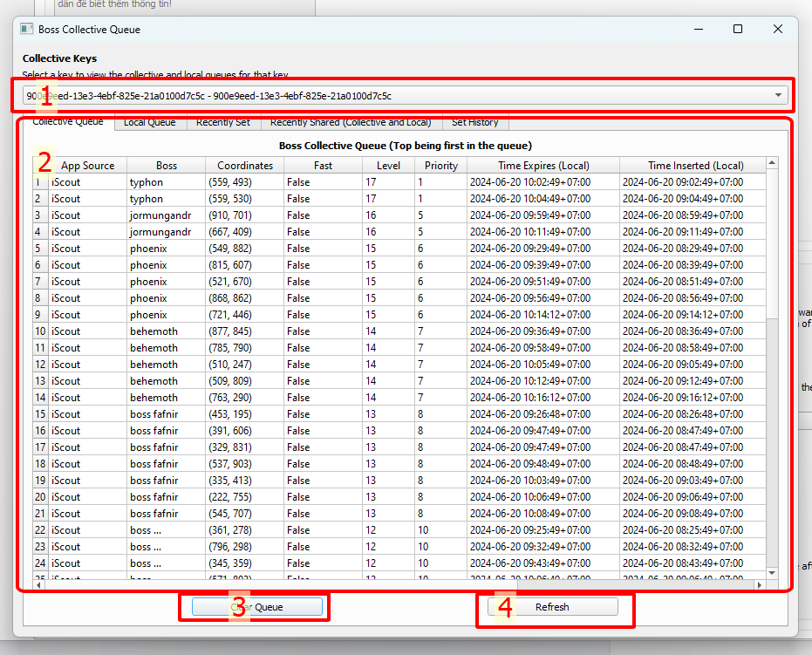Click the Refresh button
812x655 pixels.
[552, 607]
